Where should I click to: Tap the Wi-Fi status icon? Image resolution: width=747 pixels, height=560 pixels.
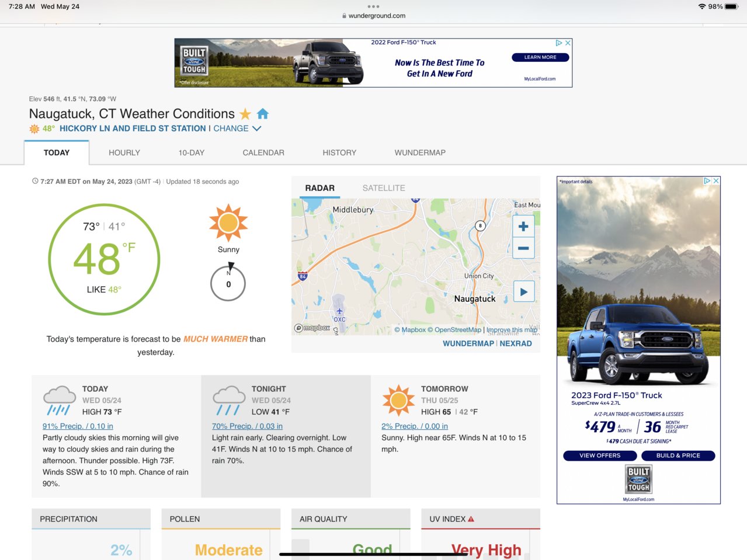pyautogui.click(x=701, y=6)
